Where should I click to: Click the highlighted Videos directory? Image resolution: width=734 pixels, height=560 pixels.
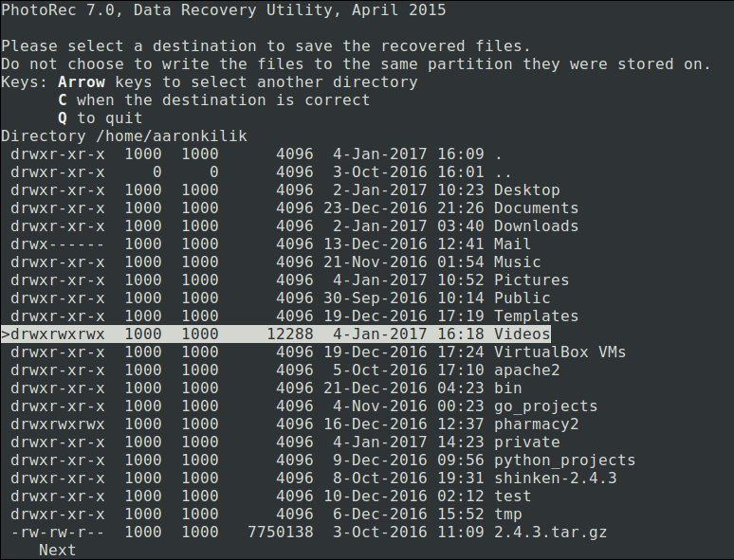pyautogui.click(x=522, y=334)
